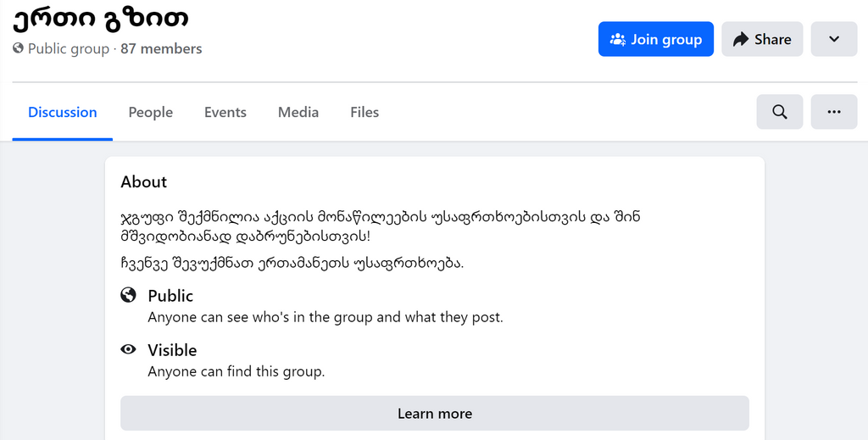Click the "Visible" label in About
Image resolution: width=868 pixels, height=440 pixels.
[x=172, y=350]
